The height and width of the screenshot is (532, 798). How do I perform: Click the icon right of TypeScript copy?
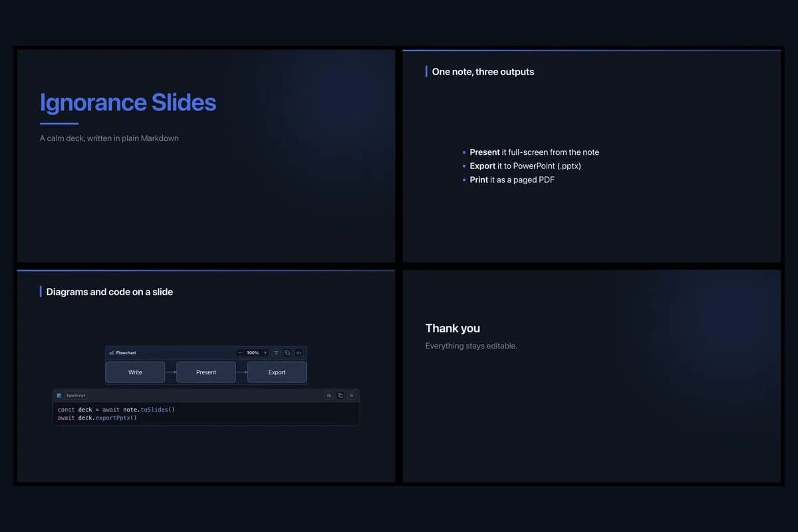(351, 396)
